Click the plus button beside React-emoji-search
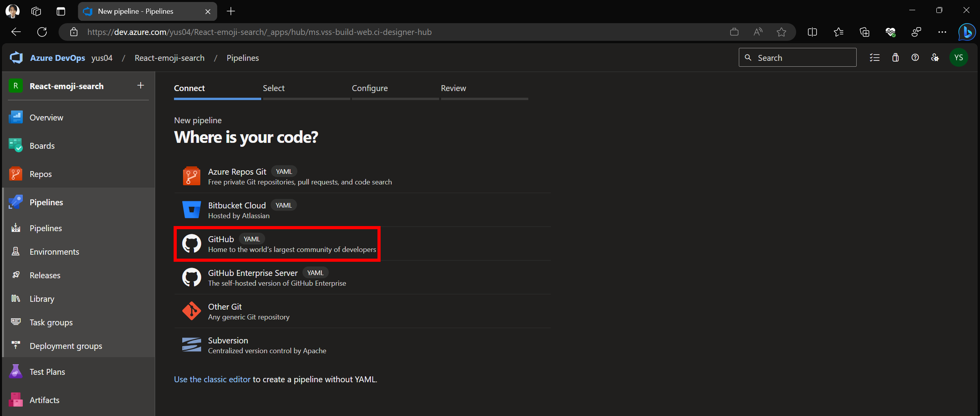Image resolution: width=980 pixels, height=416 pixels. pyautogui.click(x=141, y=86)
